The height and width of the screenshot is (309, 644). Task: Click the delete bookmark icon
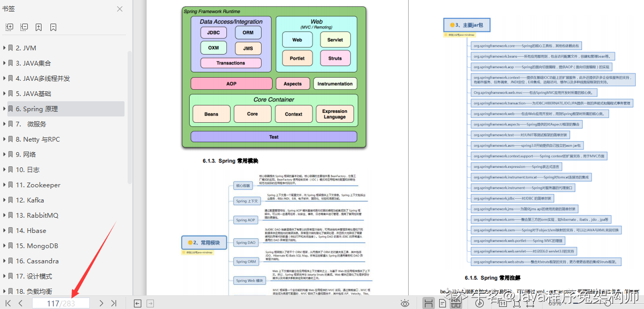[x=54, y=27]
